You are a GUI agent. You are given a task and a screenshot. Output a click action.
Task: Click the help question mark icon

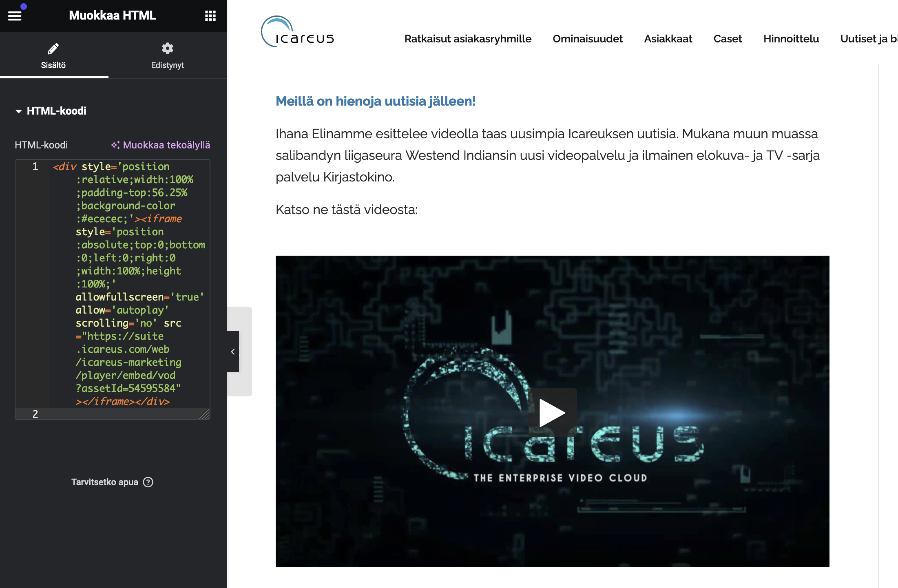pyautogui.click(x=148, y=482)
